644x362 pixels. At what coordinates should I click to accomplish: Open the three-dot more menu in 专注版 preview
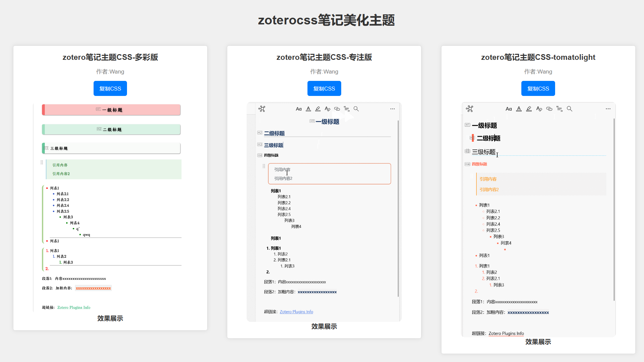(392, 109)
